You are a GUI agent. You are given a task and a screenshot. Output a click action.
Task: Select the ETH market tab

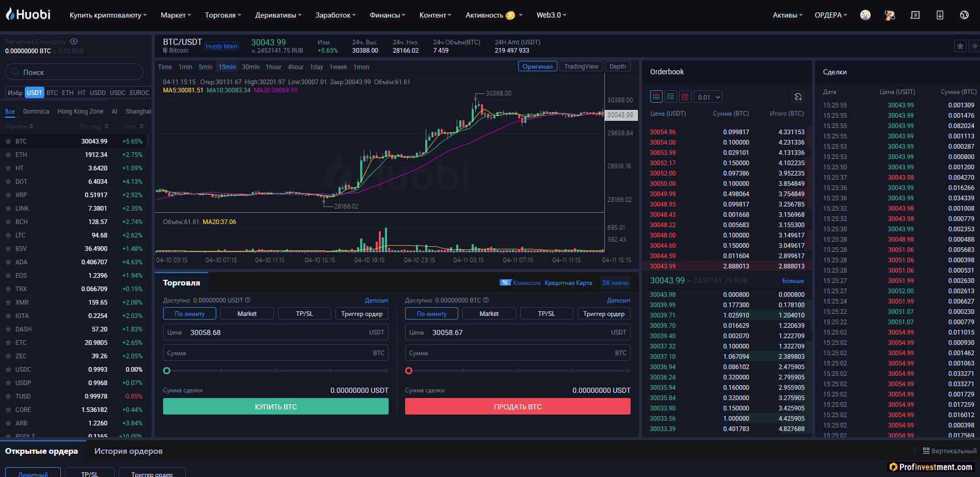pos(68,93)
